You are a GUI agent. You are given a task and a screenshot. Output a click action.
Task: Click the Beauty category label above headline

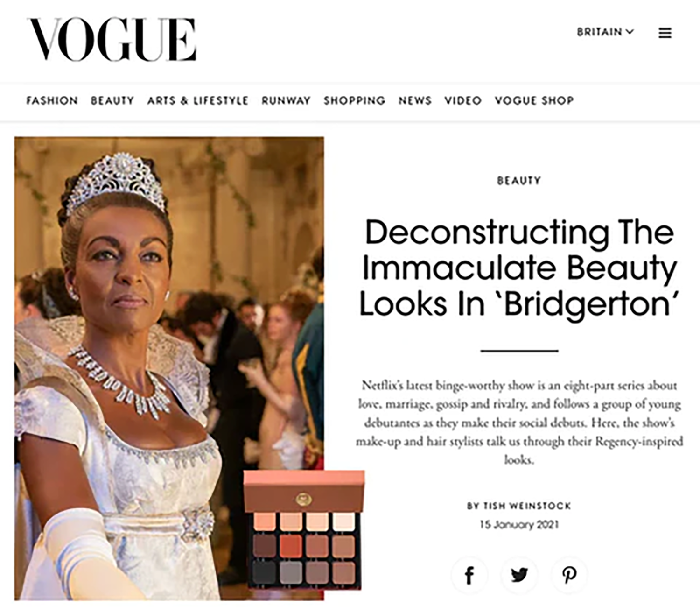coord(519,180)
